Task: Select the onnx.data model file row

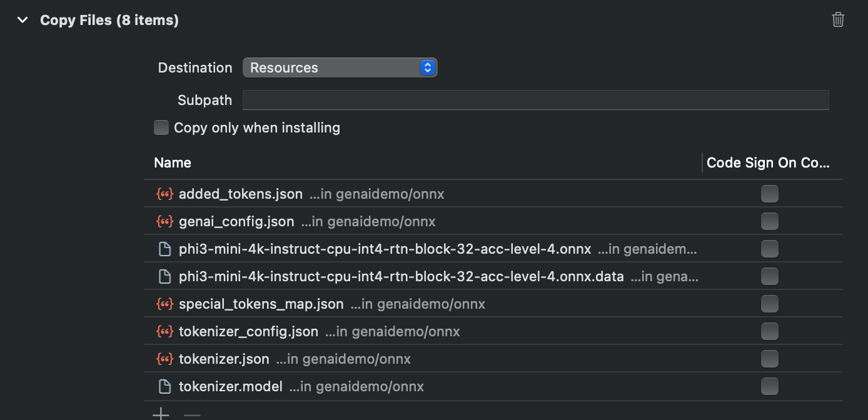Action: (x=401, y=277)
